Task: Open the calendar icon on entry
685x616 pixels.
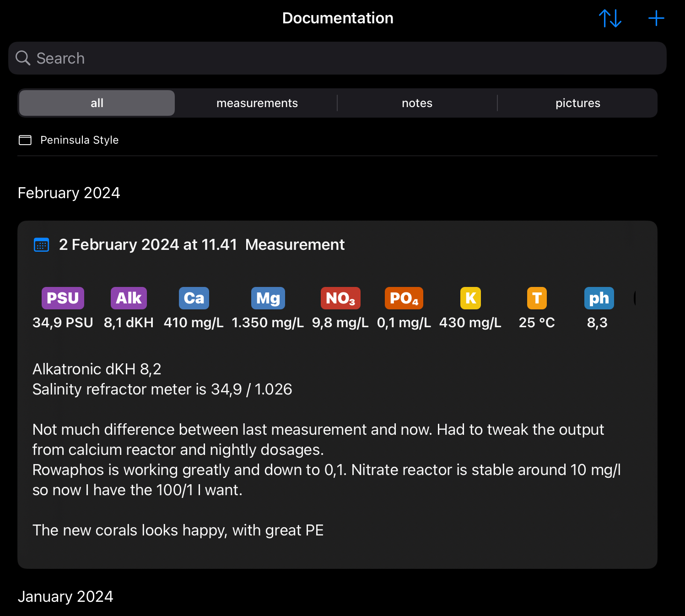Action: click(42, 245)
